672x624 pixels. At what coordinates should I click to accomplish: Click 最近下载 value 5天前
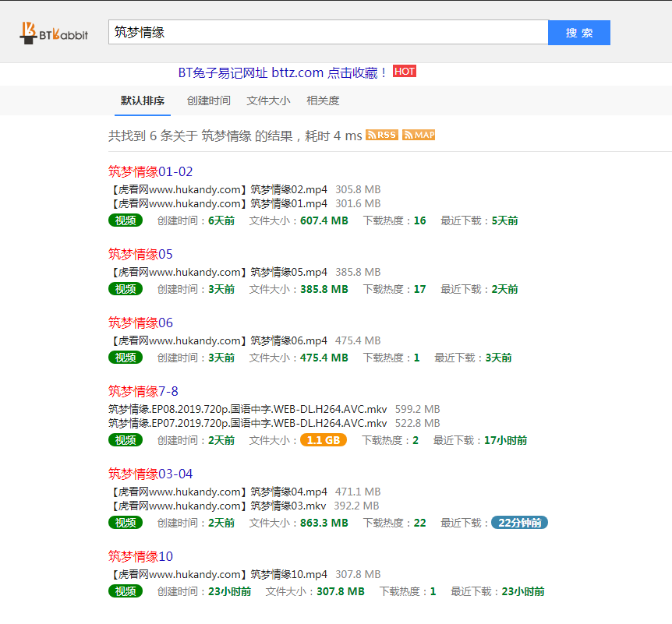point(504,220)
